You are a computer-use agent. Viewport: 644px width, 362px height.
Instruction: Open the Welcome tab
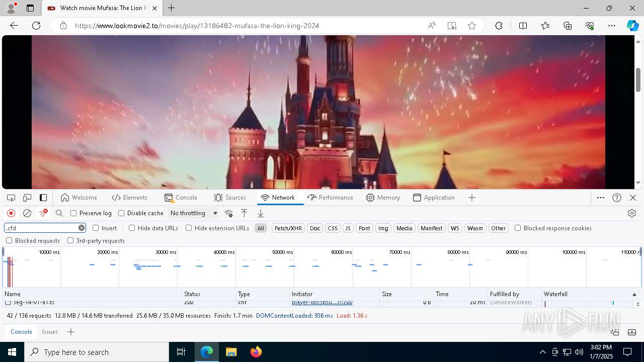(x=78, y=198)
